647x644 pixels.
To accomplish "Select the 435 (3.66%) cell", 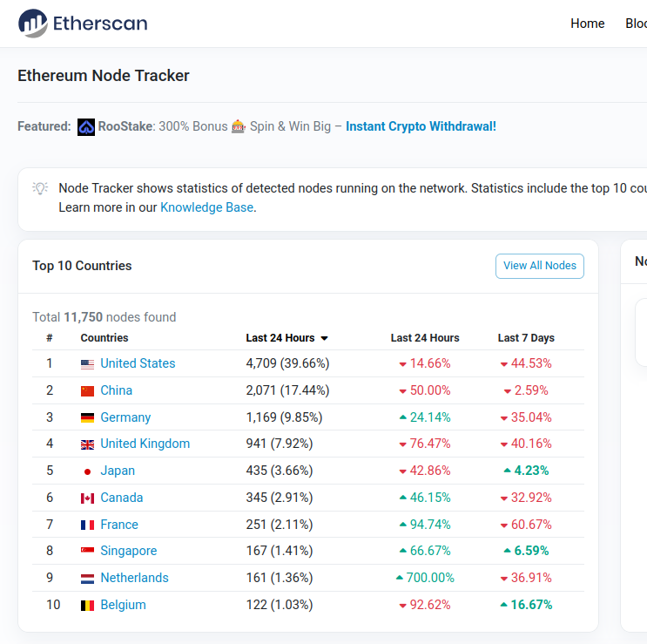I will 280,471.
